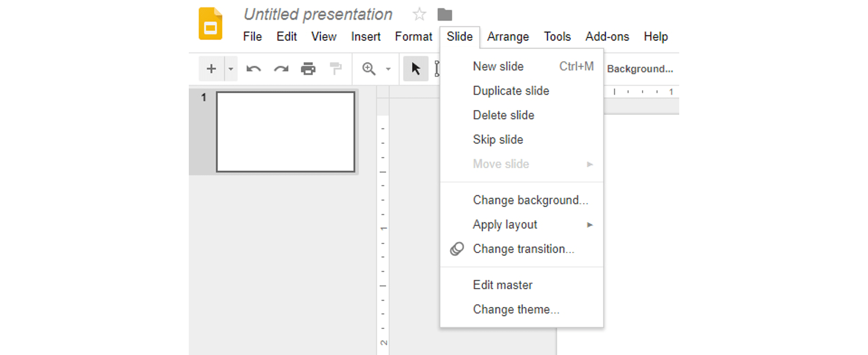Select slide 1 thumbnail in filmstrip
This screenshot has width=868, height=355.
(286, 132)
